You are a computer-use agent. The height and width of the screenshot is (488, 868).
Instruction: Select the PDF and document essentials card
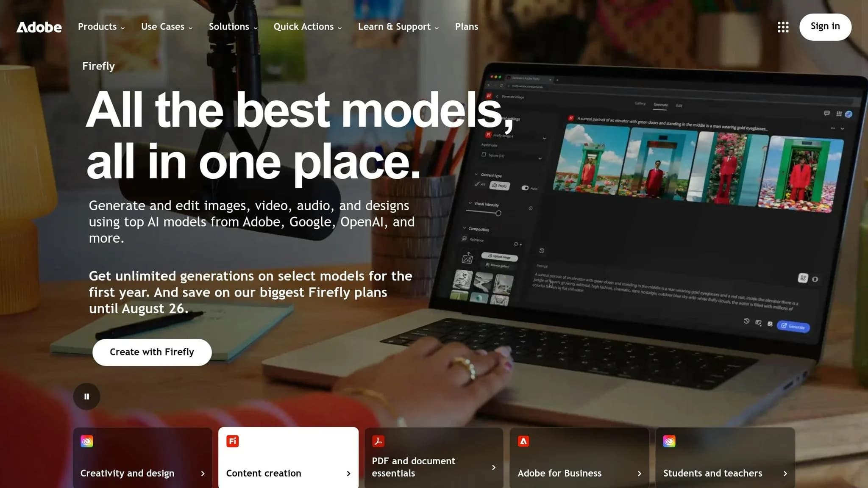pos(434,457)
